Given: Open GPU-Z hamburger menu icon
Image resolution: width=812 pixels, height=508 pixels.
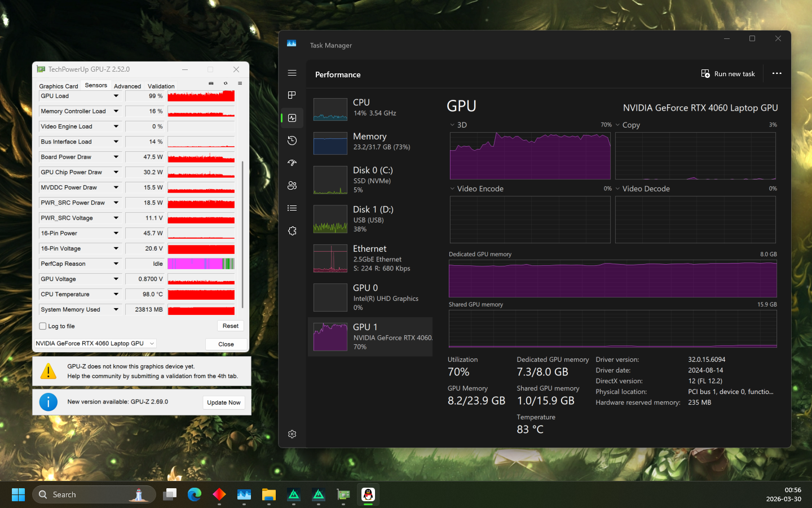Looking at the screenshot, I should [x=240, y=84].
